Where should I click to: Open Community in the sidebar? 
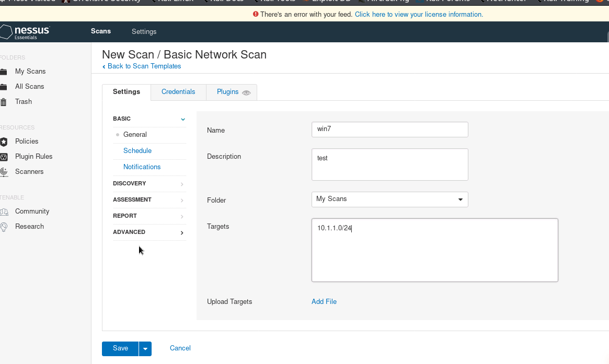coord(32,212)
